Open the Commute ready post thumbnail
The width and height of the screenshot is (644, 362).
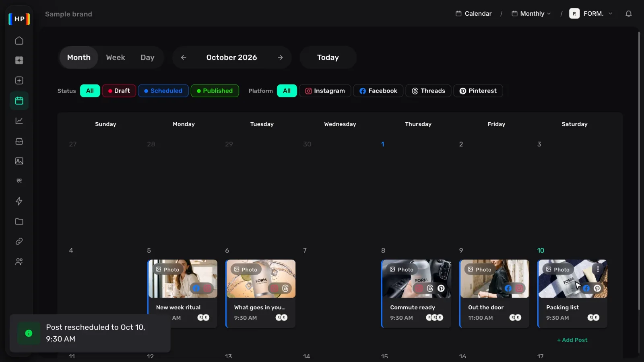tap(417, 279)
